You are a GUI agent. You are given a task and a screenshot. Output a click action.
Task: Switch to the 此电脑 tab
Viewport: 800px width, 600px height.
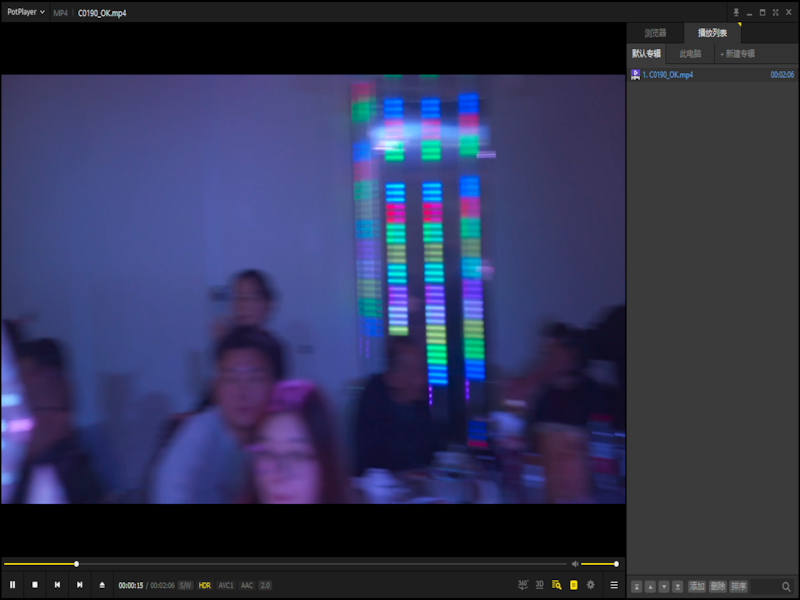click(690, 54)
